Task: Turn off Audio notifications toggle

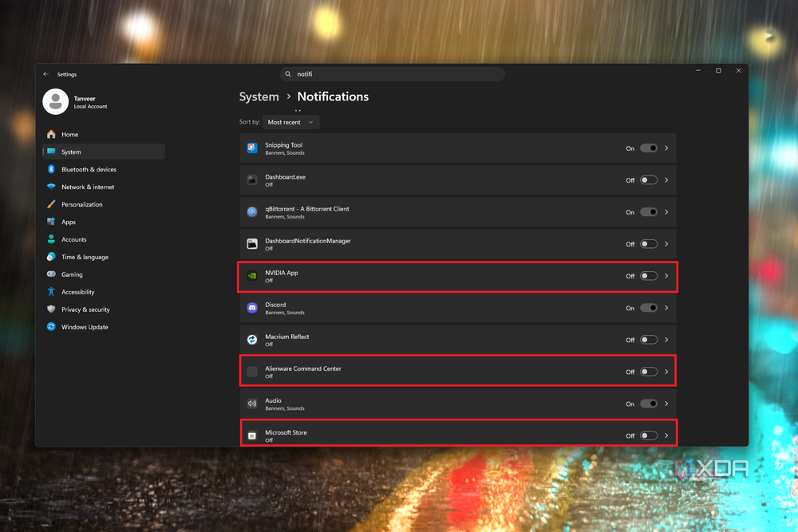Action: pos(648,404)
